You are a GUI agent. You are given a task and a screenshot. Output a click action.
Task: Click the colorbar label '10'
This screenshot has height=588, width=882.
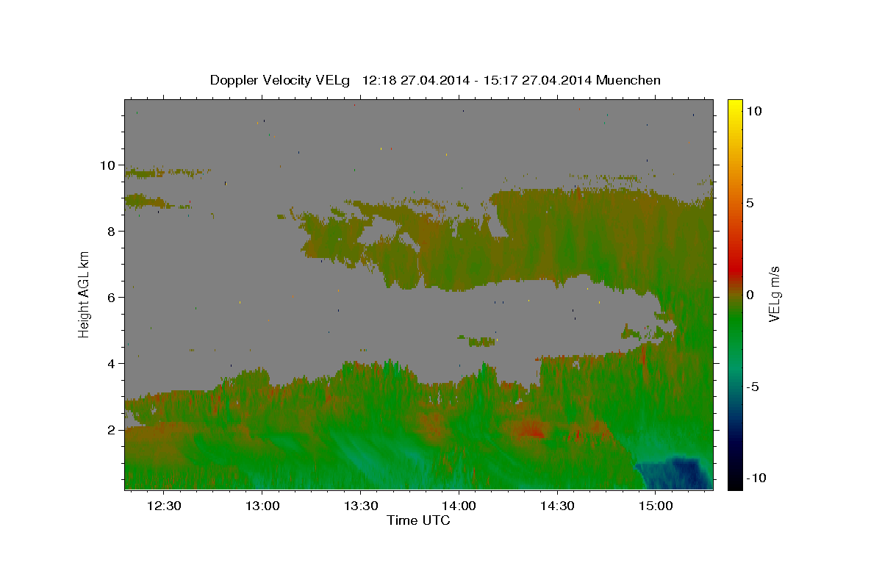point(753,110)
